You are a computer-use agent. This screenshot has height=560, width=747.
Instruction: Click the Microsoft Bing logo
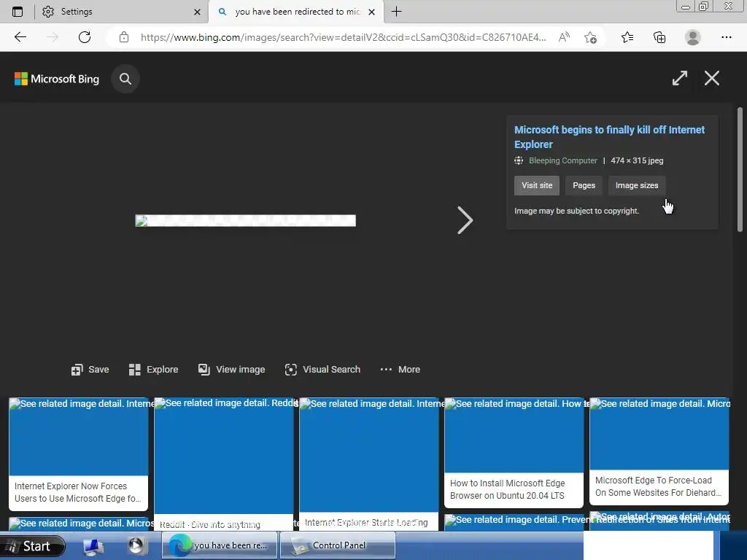[57, 79]
